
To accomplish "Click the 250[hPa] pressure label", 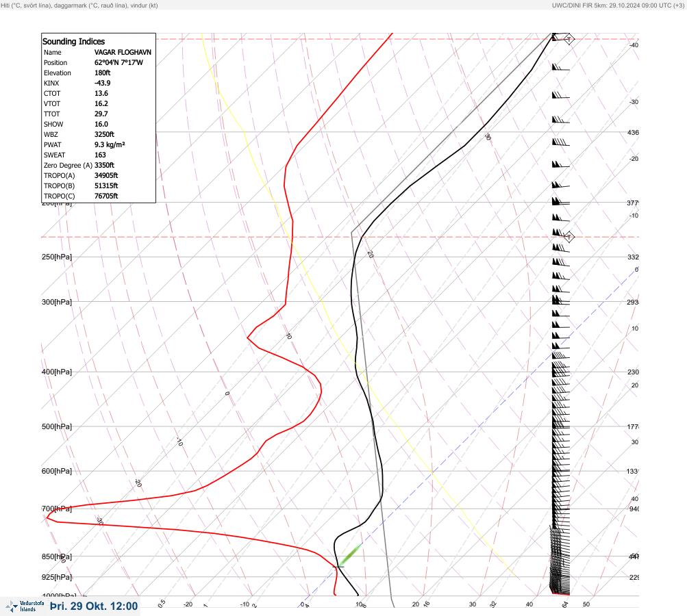I will [x=57, y=257].
